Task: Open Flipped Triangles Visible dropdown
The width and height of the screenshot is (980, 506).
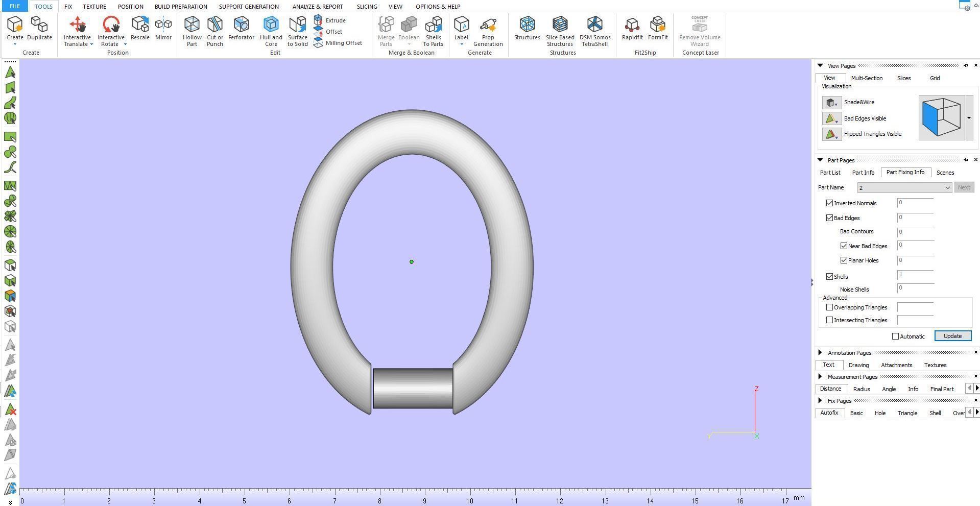Action: (x=831, y=134)
